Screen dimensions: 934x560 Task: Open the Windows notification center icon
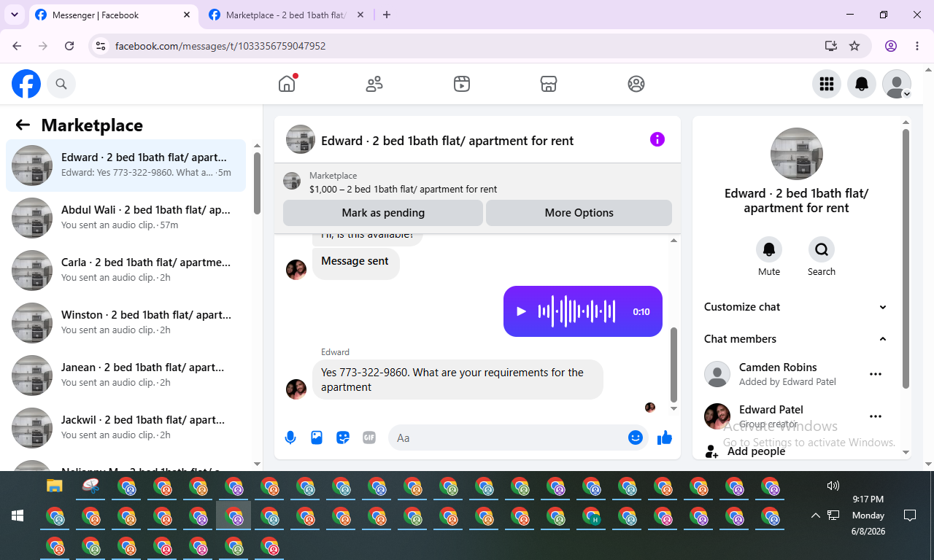click(910, 516)
